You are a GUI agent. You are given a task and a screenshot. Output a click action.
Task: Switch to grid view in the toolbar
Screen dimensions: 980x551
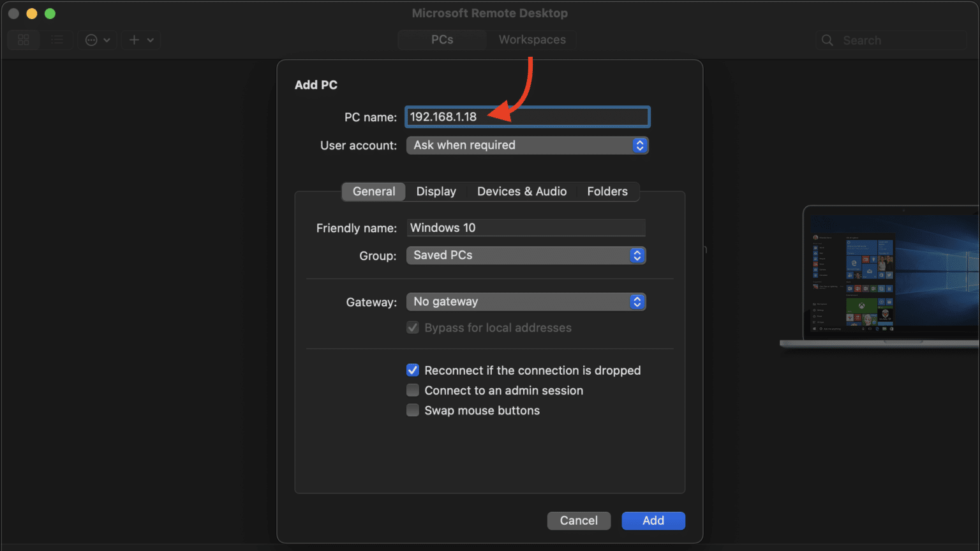[23, 40]
